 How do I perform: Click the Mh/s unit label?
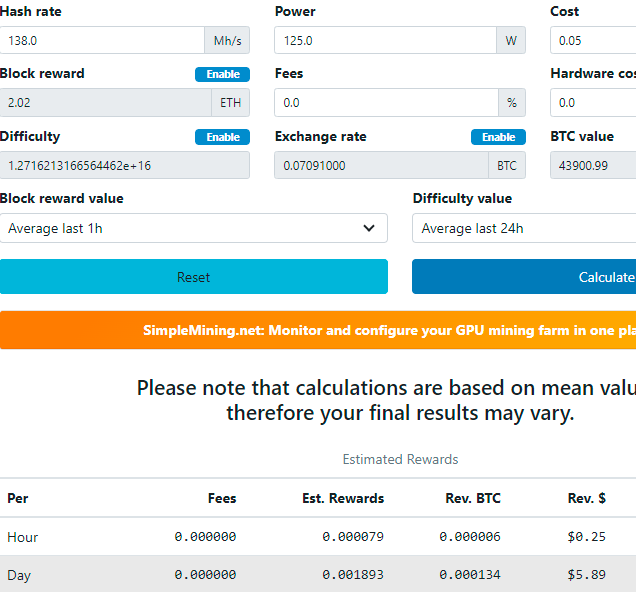point(226,41)
